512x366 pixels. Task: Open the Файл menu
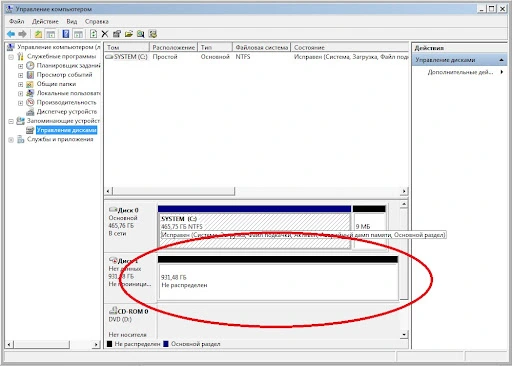click(17, 22)
